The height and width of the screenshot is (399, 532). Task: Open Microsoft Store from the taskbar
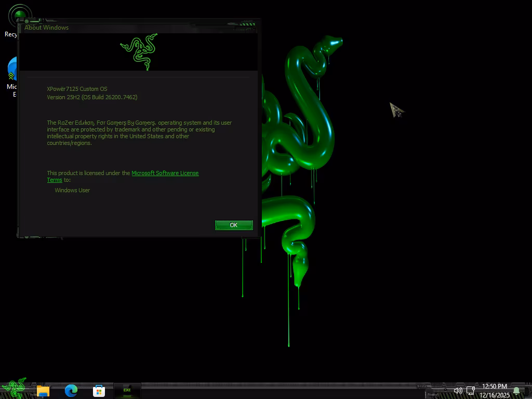click(99, 391)
